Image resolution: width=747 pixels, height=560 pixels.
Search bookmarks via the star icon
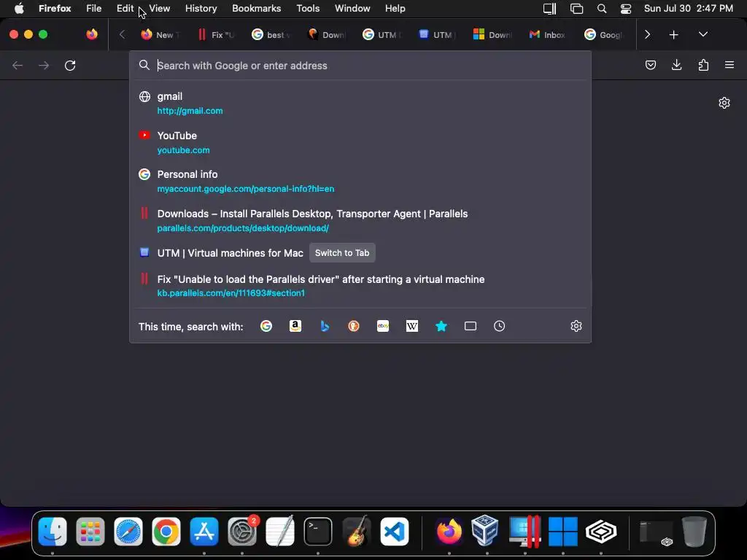[x=441, y=326]
